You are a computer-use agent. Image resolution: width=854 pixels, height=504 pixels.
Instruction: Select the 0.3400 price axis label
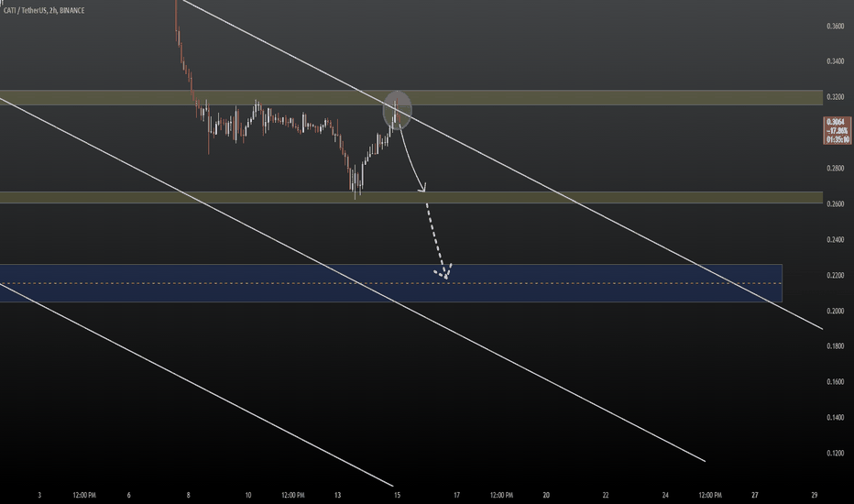point(835,61)
